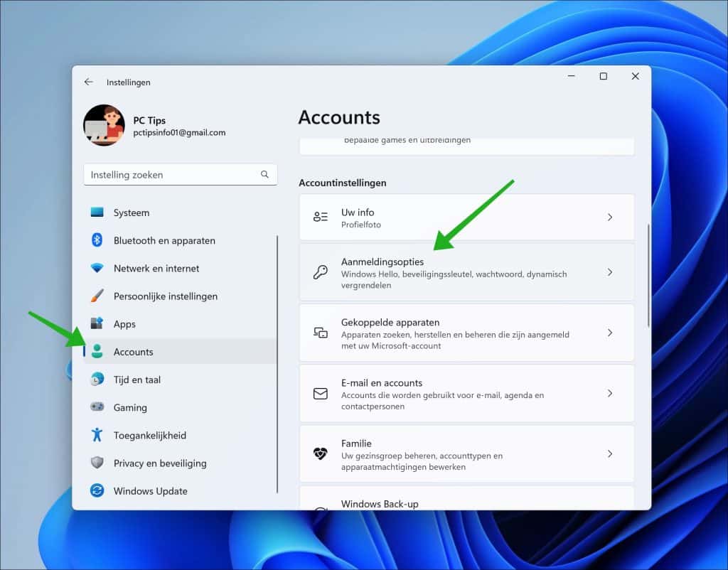This screenshot has height=570, width=728.
Task: Open the E-mail en accounts title
Action: 382,383
